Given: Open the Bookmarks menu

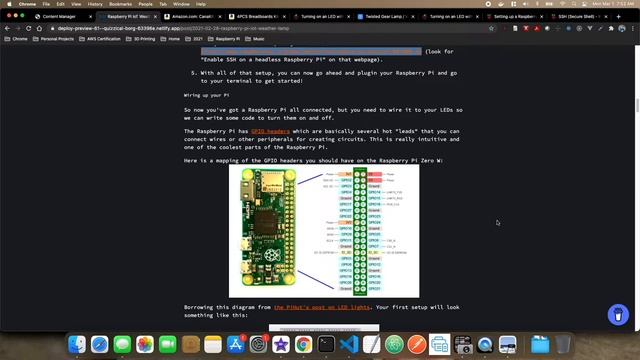Looking at the screenshot, I should tap(120, 4).
